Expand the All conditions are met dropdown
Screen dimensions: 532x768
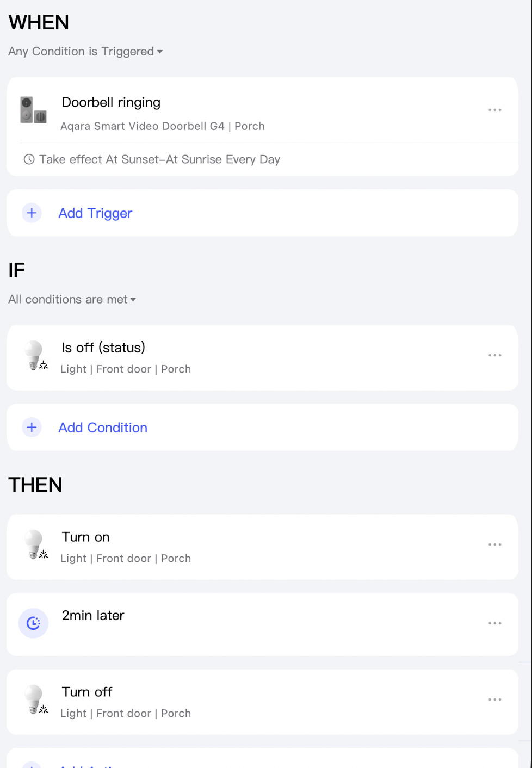[72, 300]
